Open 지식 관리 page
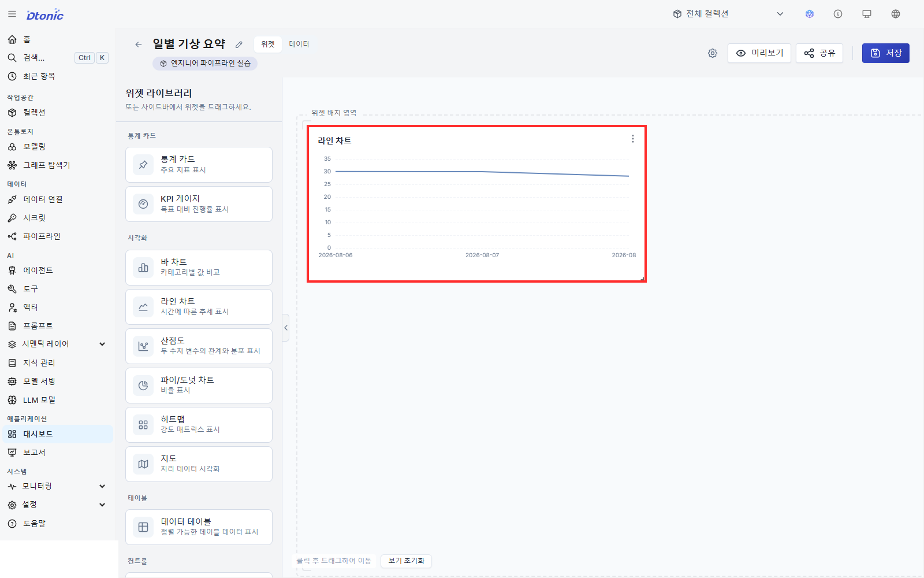This screenshot has width=924, height=578. (x=58, y=363)
